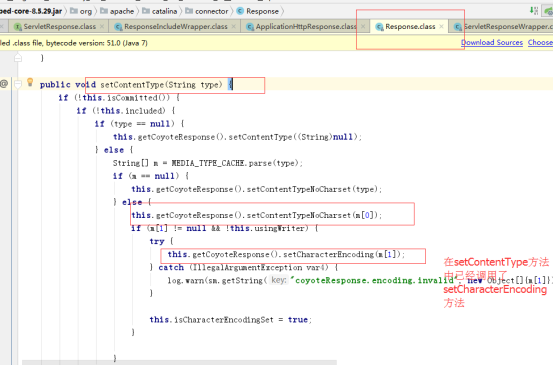Click the Download Sources link
The image size is (553, 366).
click(492, 43)
